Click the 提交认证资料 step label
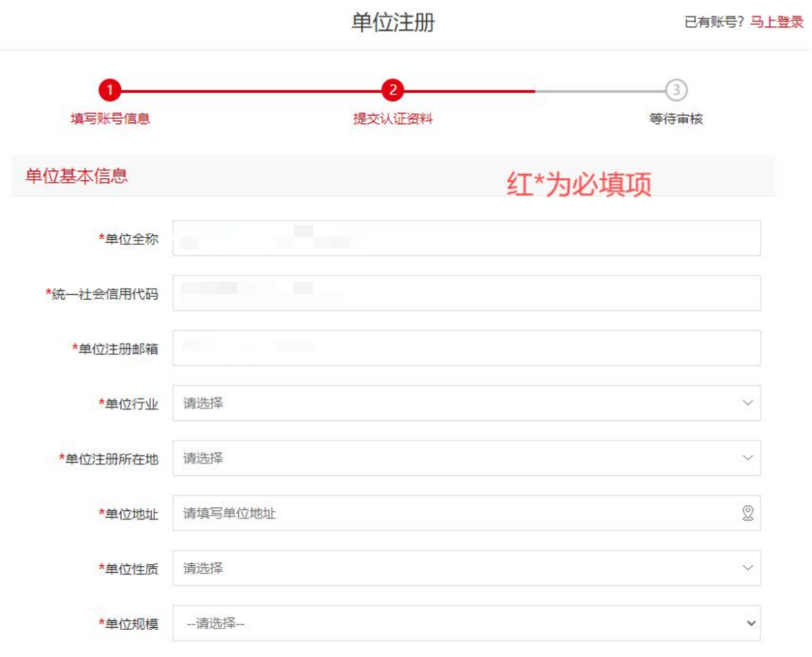Image resolution: width=812 pixels, height=657 pixels. tap(392, 119)
